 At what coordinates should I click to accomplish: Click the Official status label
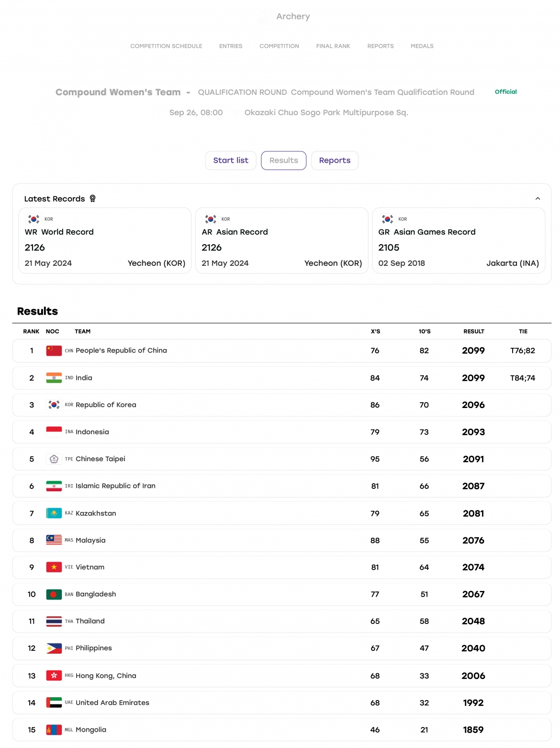pos(505,91)
